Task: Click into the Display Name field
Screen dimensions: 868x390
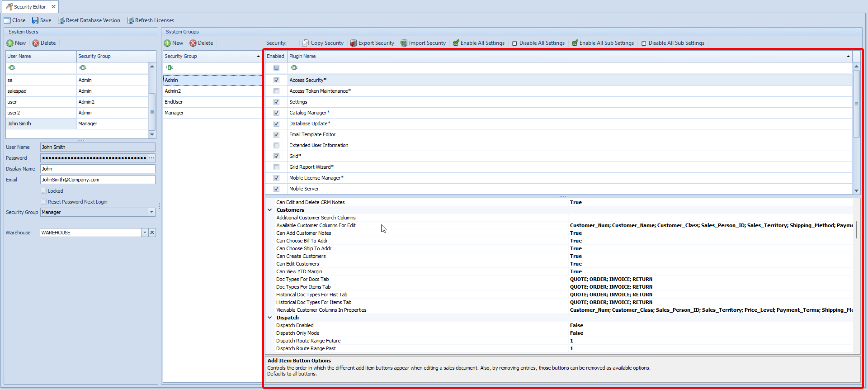Action: (98, 169)
